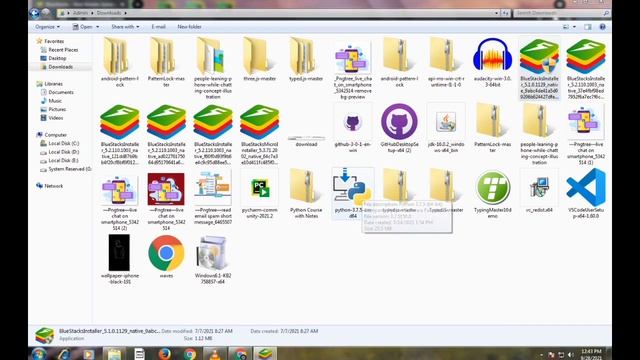Screen dimensions: 640x360
Task: Select the vc_redist.x64 file
Action: pyautogui.click(x=539, y=191)
